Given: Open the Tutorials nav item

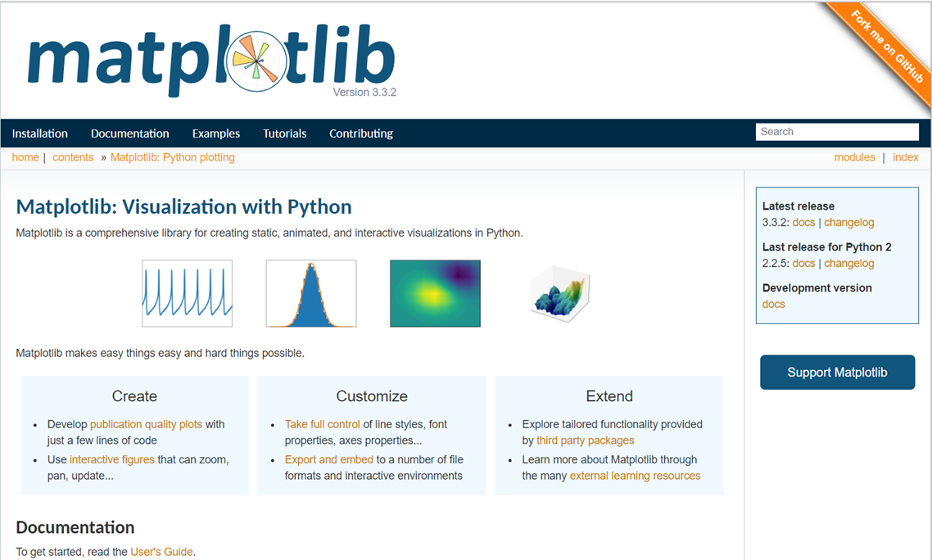Looking at the screenshot, I should [285, 133].
